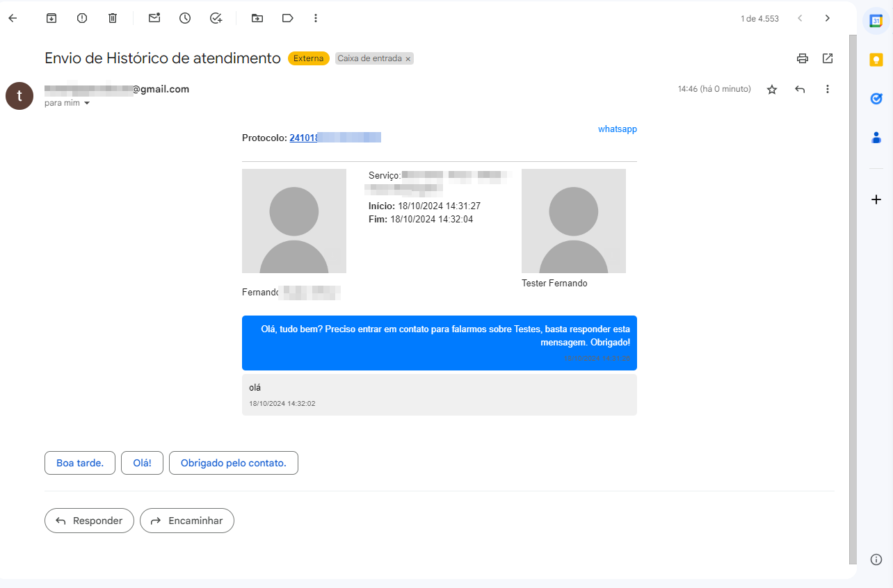Viewport: 893px width, 588px height.
Task: Expand the 'para mim' recipient details
Action: click(87, 103)
